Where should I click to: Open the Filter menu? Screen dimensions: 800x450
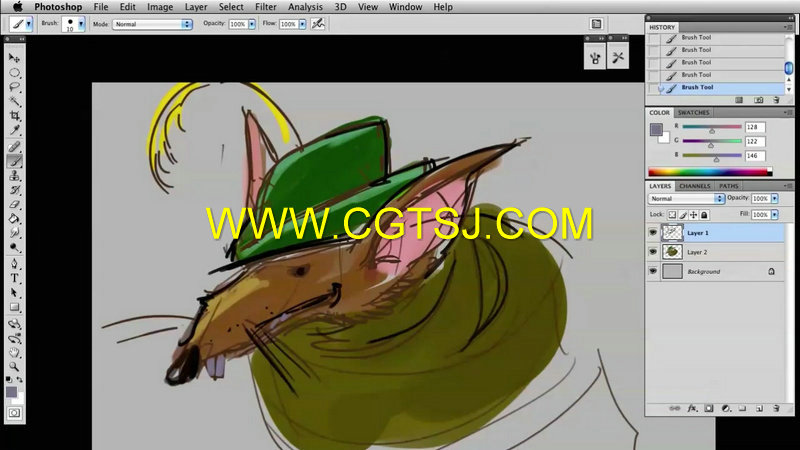[265, 7]
